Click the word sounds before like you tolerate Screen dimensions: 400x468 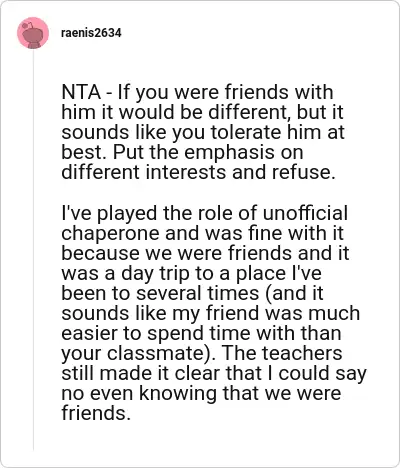click(95, 133)
